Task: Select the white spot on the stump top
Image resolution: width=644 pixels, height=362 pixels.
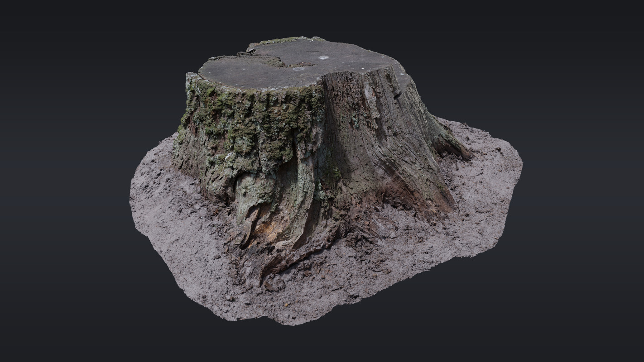Action: pyautogui.click(x=323, y=57)
